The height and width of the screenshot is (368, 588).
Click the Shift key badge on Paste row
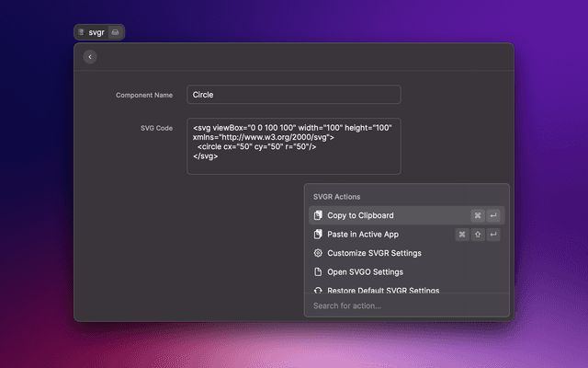(478, 235)
